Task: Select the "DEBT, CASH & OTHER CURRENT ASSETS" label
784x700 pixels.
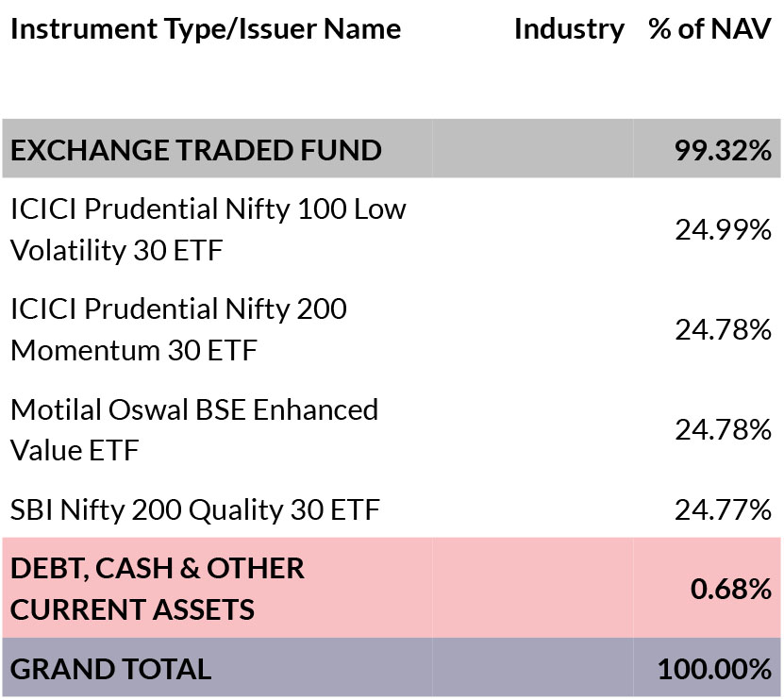Action: (x=158, y=589)
